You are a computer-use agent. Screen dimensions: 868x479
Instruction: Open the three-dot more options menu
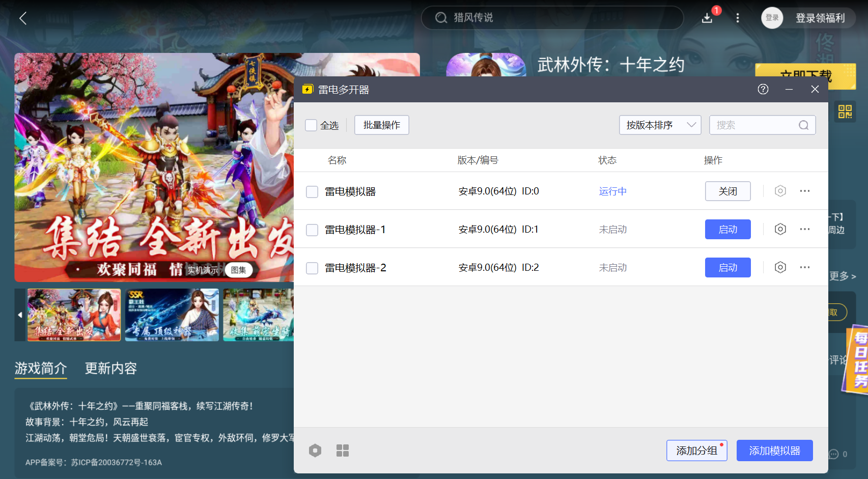click(x=737, y=18)
